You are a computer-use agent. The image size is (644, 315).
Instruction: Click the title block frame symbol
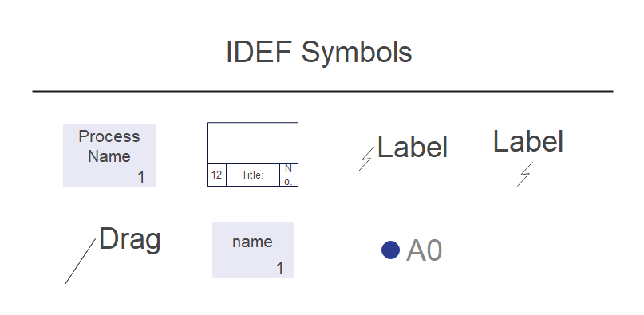click(x=253, y=154)
